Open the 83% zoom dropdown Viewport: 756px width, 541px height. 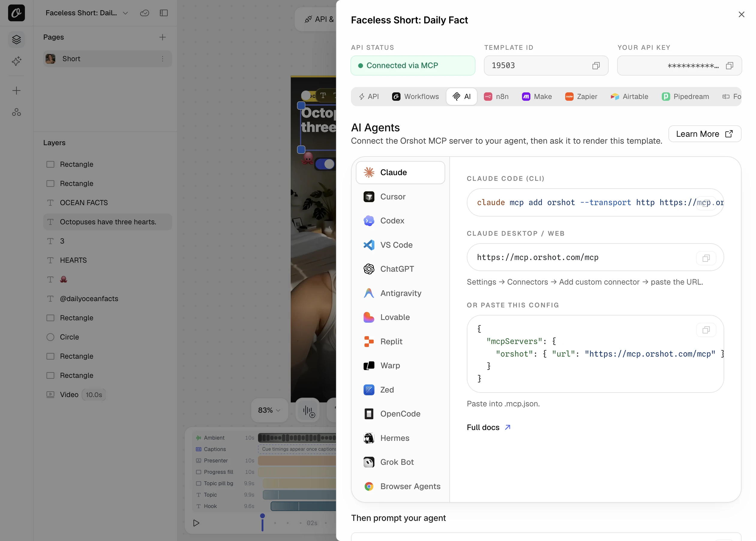click(269, 410)
